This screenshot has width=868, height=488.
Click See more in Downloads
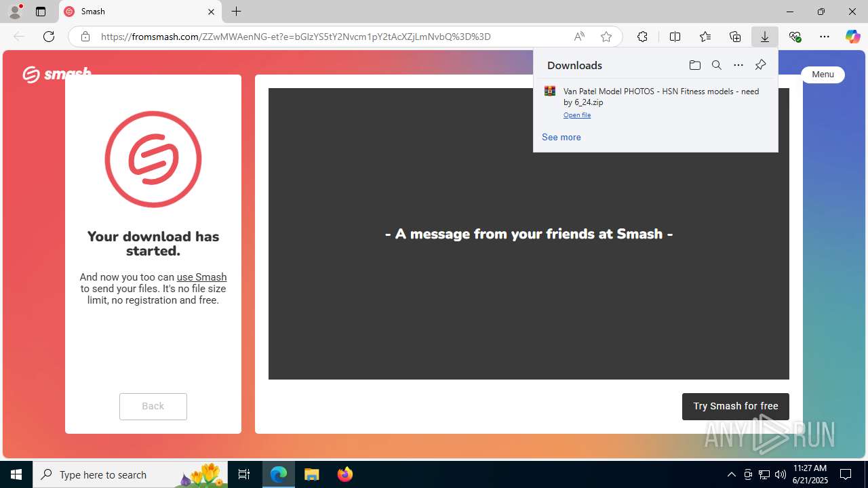[x=561, y=137]
